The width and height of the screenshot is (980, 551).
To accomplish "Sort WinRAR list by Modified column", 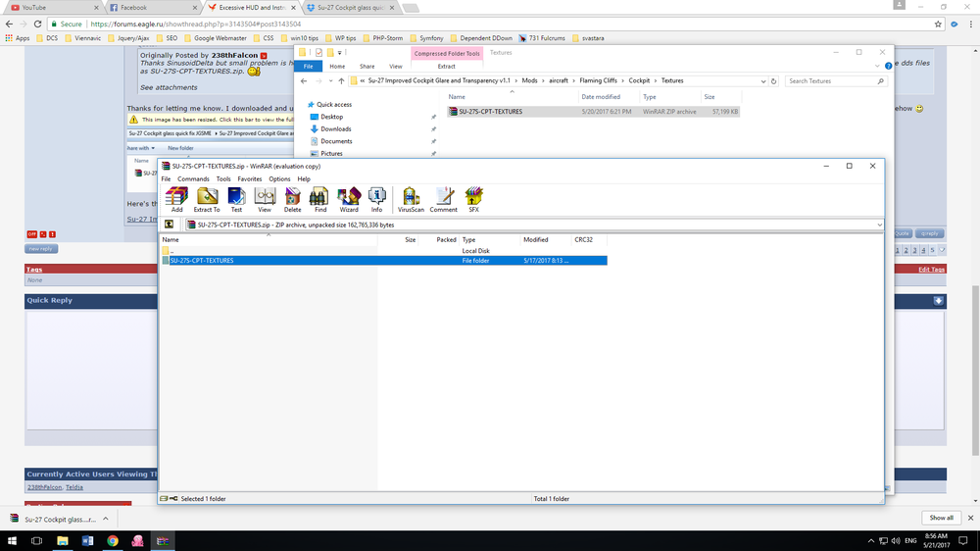I will [x=536, y=239].
